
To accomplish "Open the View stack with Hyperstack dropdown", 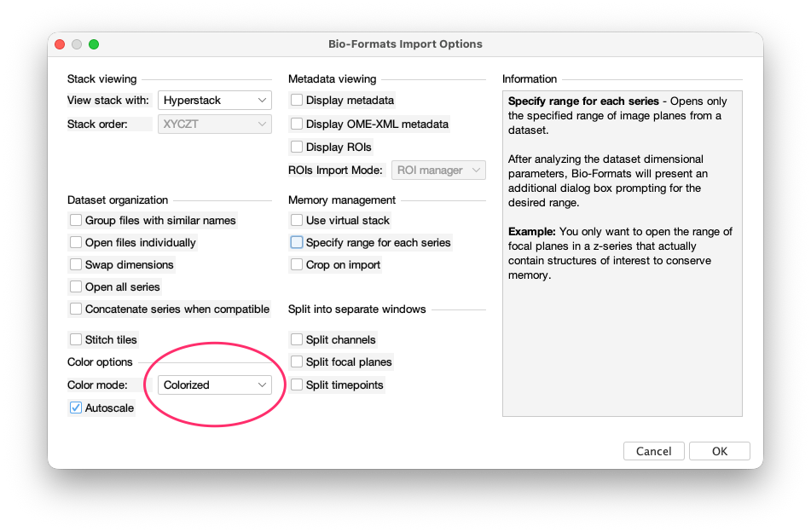I will click(x=215, y=101).
